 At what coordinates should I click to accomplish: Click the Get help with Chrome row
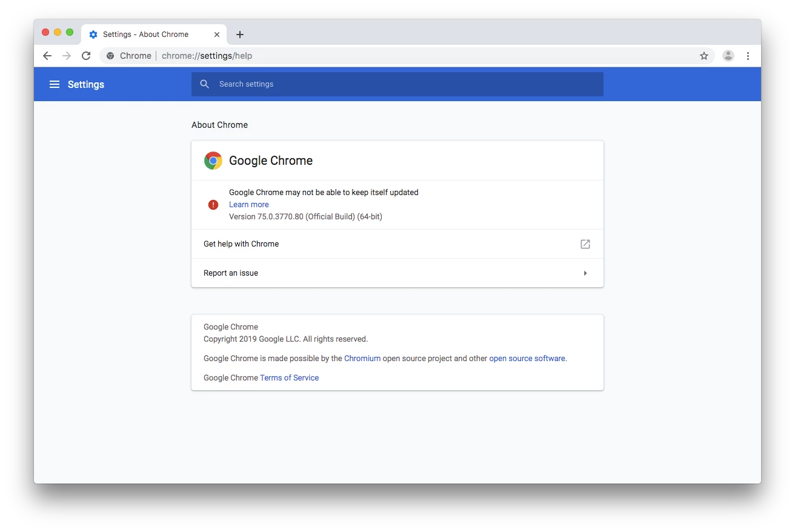pyautogui.click(x=397, y=244)
